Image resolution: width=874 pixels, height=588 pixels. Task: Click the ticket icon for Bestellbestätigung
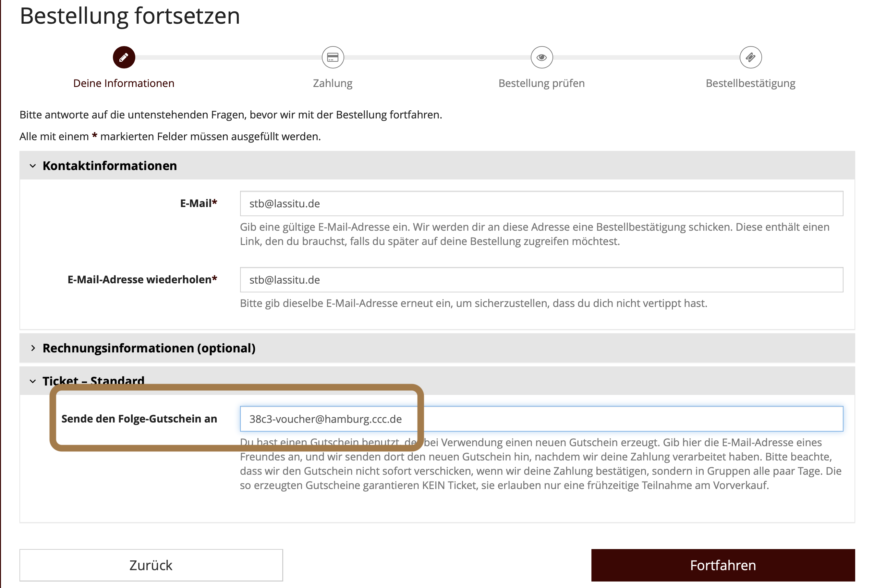click(x=750, y=57)
